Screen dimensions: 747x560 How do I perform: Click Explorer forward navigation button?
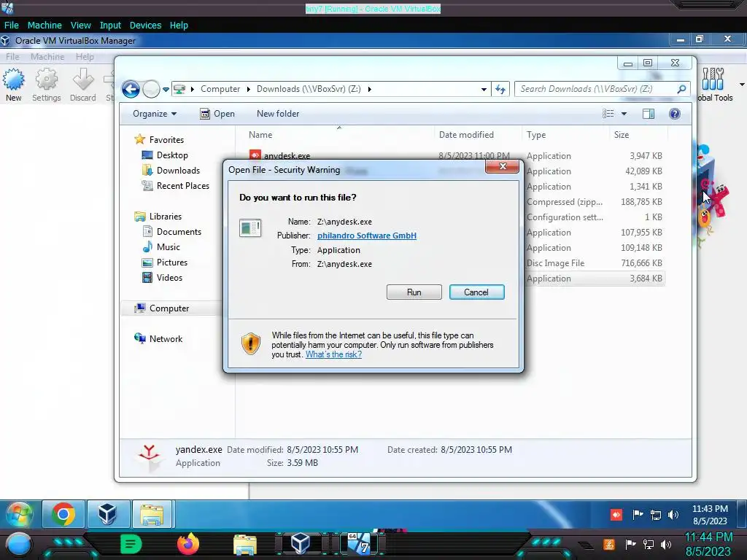tap(151, 89)
